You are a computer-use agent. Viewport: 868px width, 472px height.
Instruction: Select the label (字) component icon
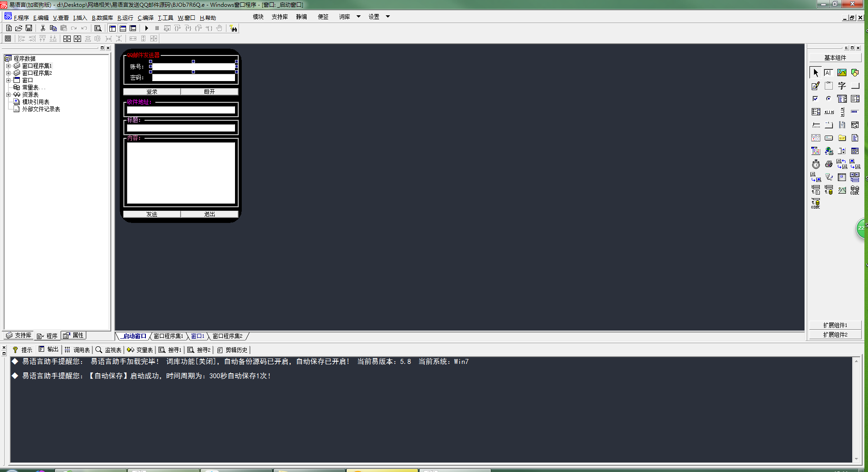(x=841, y=86)
